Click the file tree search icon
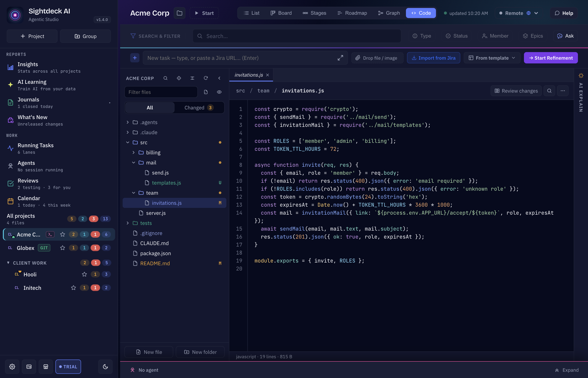 pyautogui.click(x=165, y=78)
